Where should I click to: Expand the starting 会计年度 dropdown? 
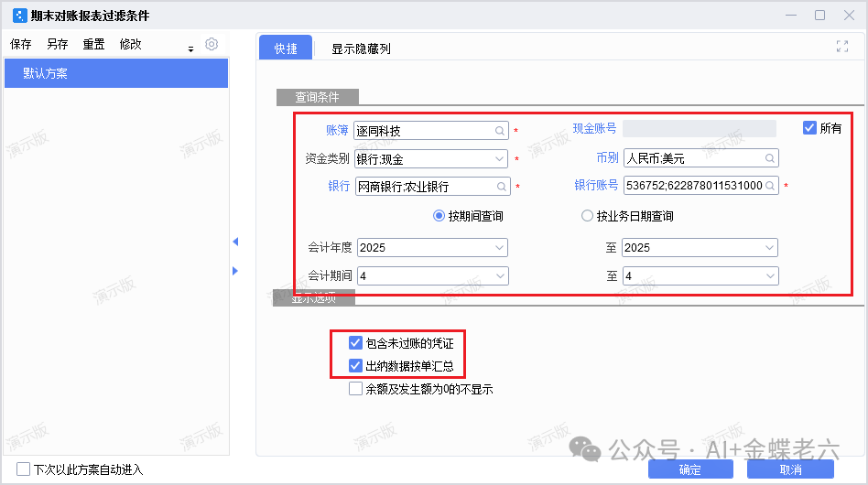(x=499, y=248)
